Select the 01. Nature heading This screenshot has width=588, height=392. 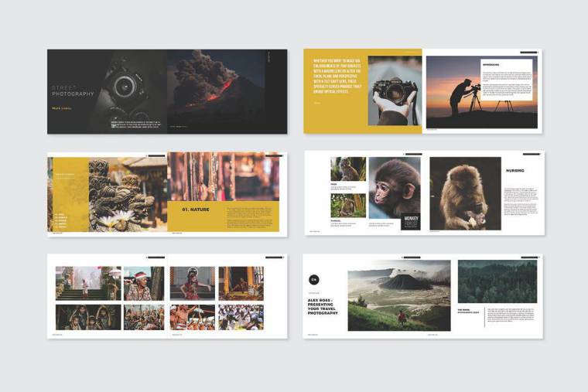[197, 210]
